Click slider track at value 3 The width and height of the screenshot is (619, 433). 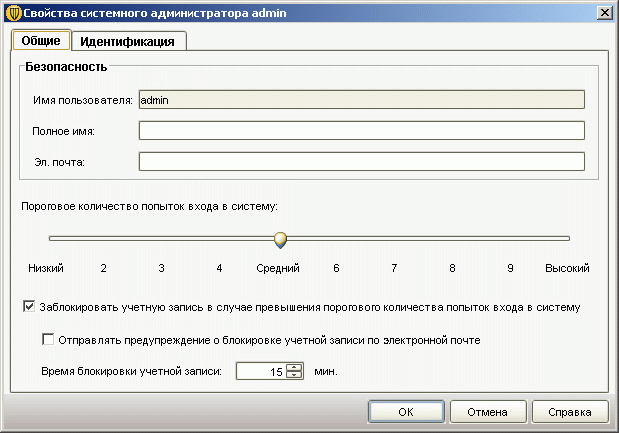point(161,239)
